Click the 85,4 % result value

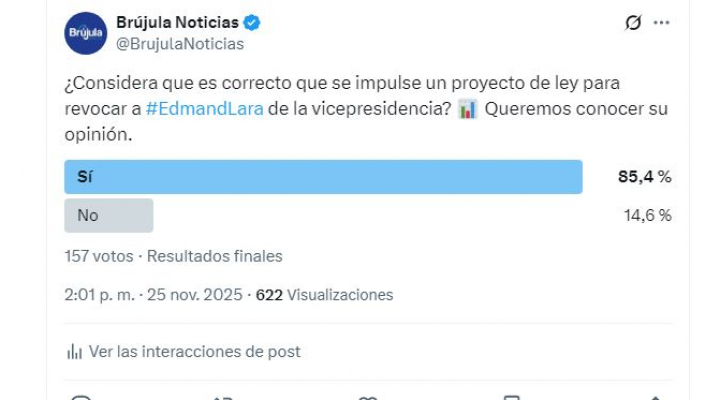click(644, 177)
